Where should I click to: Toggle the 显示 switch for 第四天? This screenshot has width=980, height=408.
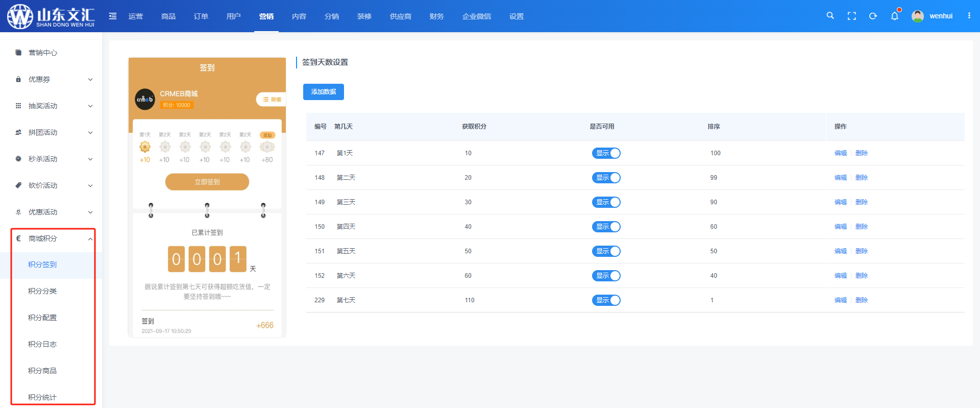(606, 227)
